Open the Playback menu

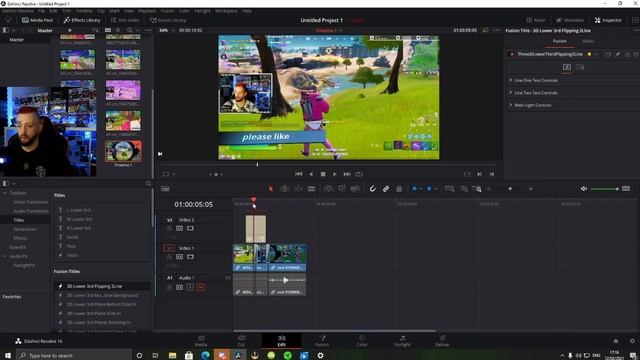pos(147,11)
